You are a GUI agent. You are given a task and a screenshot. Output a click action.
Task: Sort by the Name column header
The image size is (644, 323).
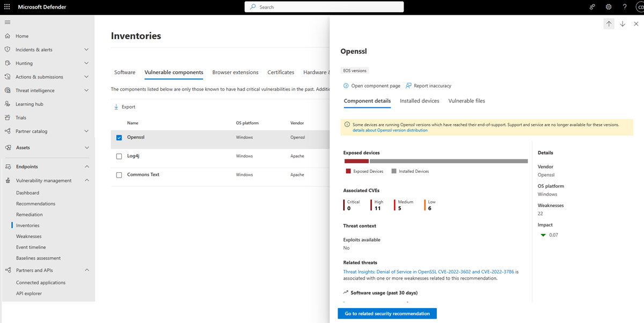[x=133, y=123]
